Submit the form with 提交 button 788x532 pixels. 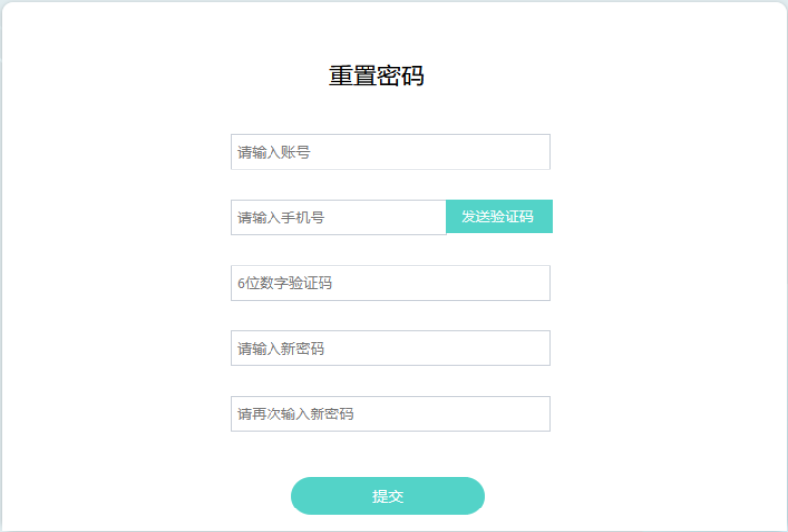click(387, 496)
